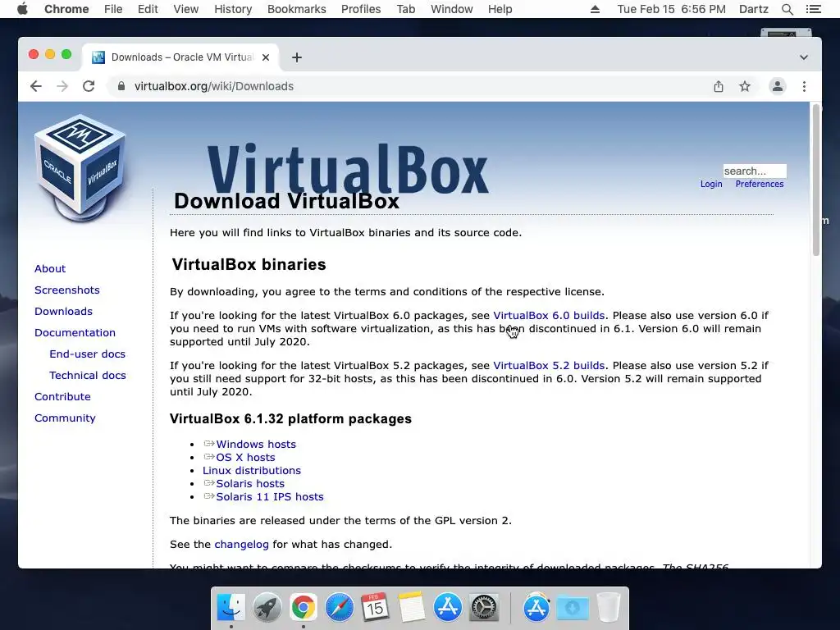Open Screenshots in the sidebar
This screenshot has height=630, width=840.
point(67,290)
